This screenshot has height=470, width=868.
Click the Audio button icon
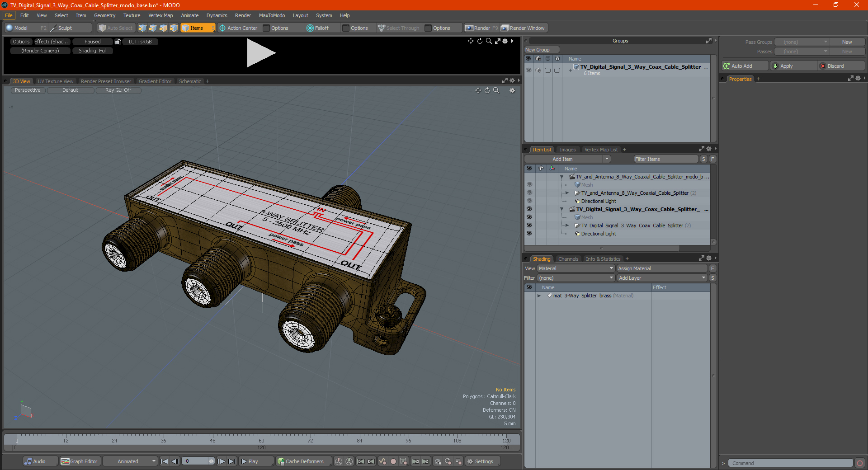coord(28,461)
